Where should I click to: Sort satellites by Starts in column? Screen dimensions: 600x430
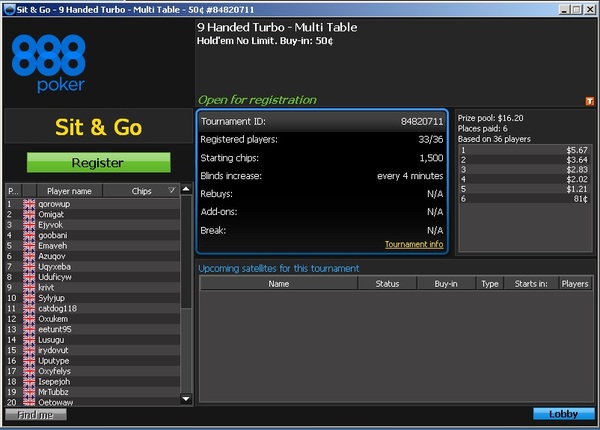[531, 284]
